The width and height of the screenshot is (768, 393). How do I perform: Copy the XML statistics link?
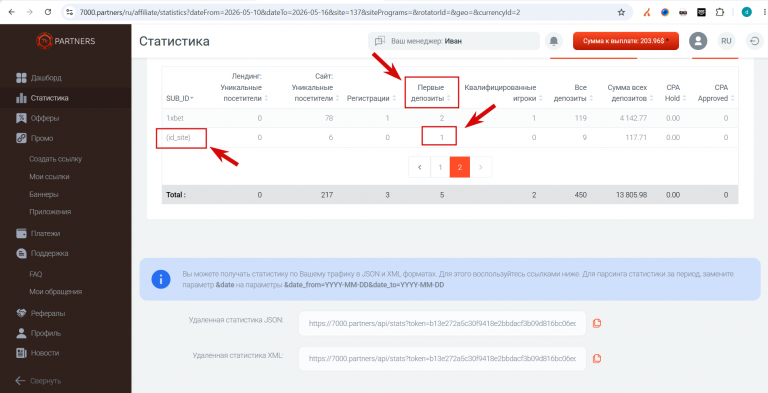[x=597, y=358]
